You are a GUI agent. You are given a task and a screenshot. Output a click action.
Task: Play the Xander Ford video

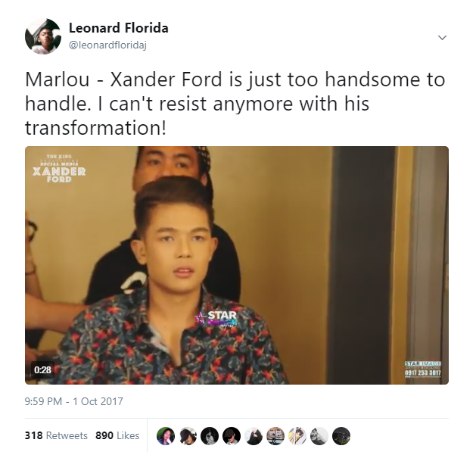tap(237, 265)
